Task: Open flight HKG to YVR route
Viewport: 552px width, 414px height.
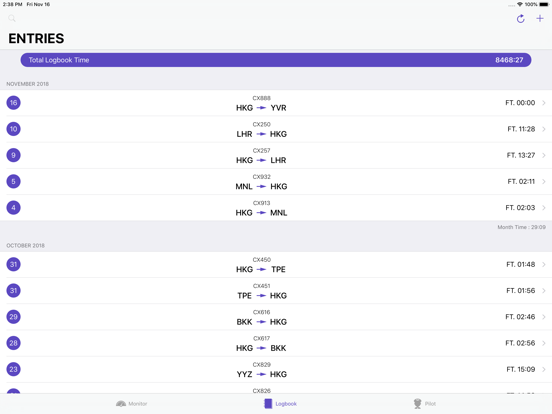Action: (x=261, y=108)
